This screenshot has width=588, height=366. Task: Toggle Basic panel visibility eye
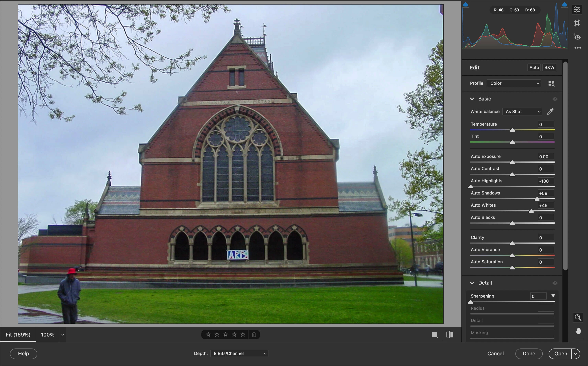point(555,99)
